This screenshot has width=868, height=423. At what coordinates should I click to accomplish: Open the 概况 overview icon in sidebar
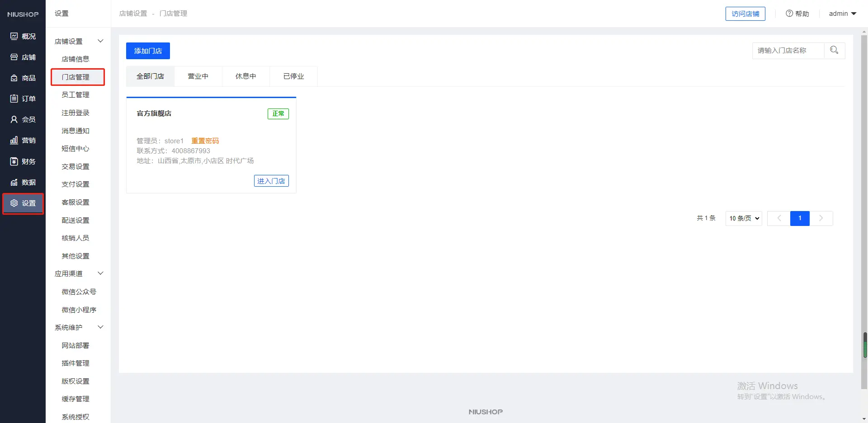pyautogui.click(x=14, y=36)
